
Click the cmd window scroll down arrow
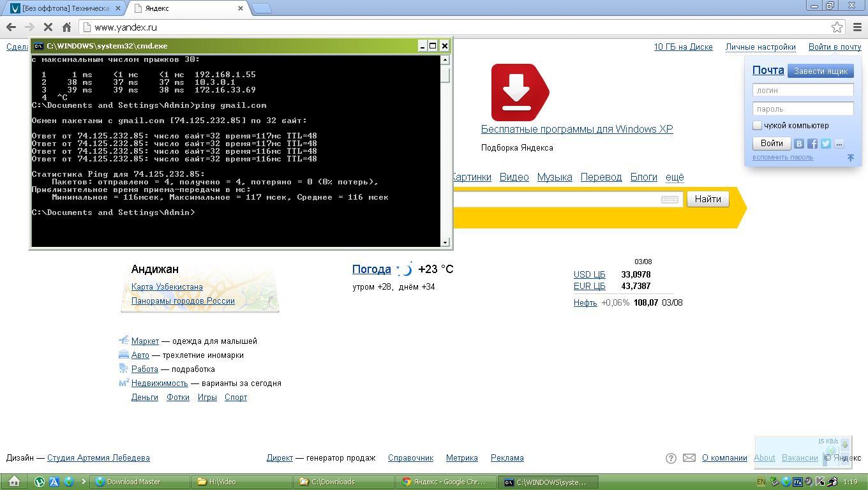click(445, 242)
